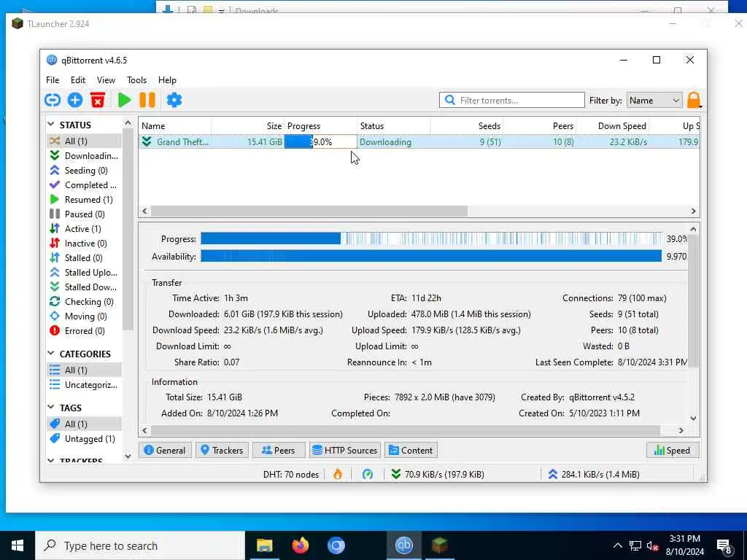
Task: Open Options via the blue gear icon
Action: point(174,100)
